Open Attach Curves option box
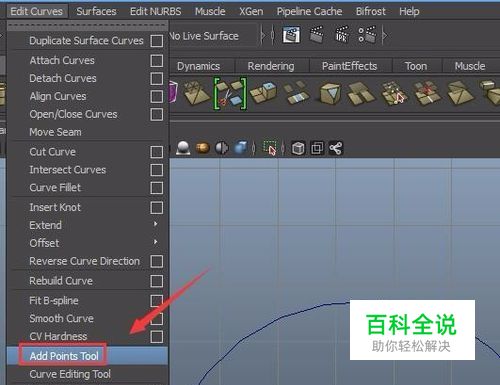500x385 pixels. 157,61
